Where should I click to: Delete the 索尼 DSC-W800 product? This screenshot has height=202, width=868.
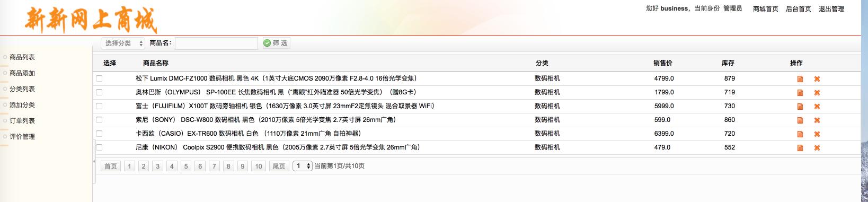click(817, 120)
